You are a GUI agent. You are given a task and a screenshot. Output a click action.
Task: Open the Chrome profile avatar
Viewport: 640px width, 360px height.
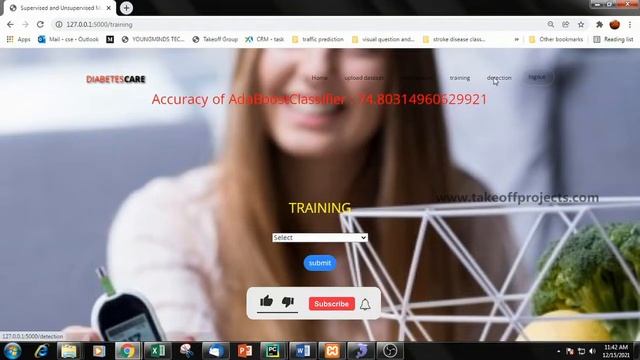(x=615, y=24)
